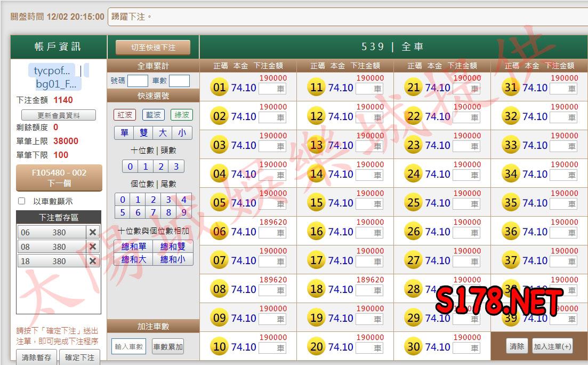588x365 pixels.
Task: Apply 車數累加 accumulate car count
Action: click(x=168, y=347)
